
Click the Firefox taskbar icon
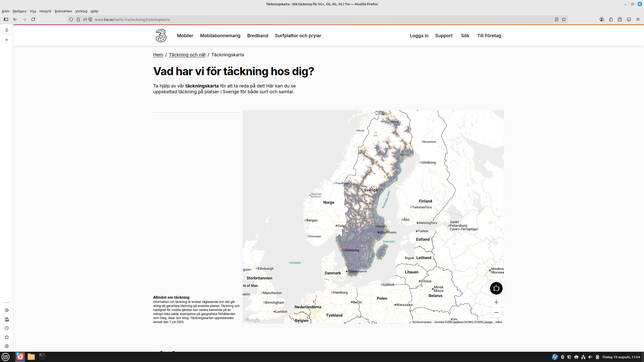click(20, 357)
